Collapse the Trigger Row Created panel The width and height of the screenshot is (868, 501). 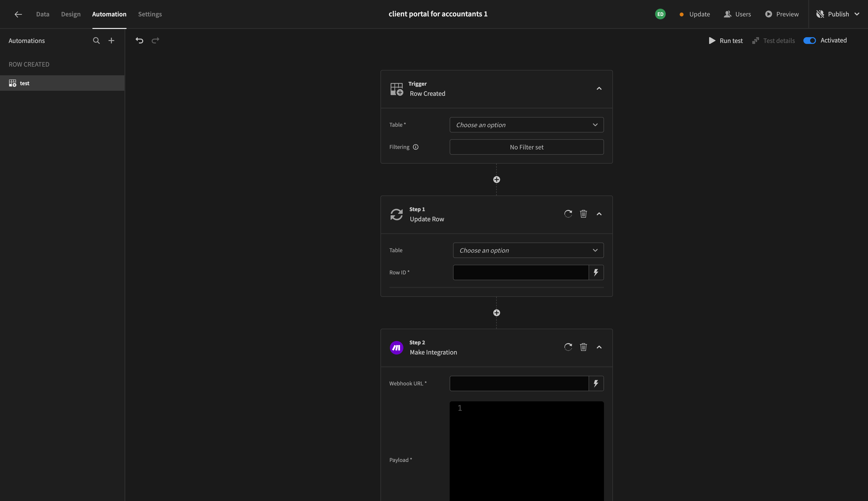pyautogui.click(x=599, y=89)
